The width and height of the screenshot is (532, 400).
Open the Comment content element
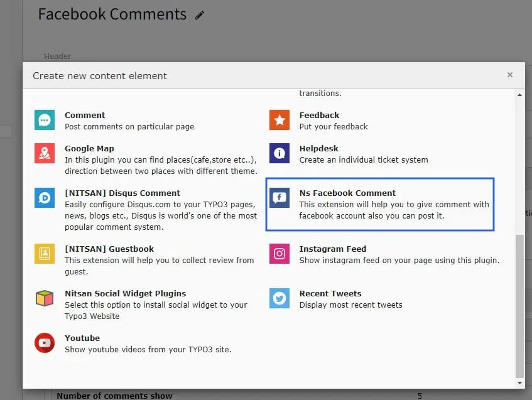pyautogui.click(x=85, y=115)
